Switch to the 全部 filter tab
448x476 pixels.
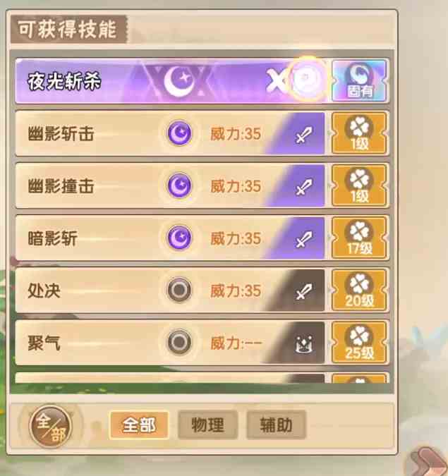click(x=139, y=425)
